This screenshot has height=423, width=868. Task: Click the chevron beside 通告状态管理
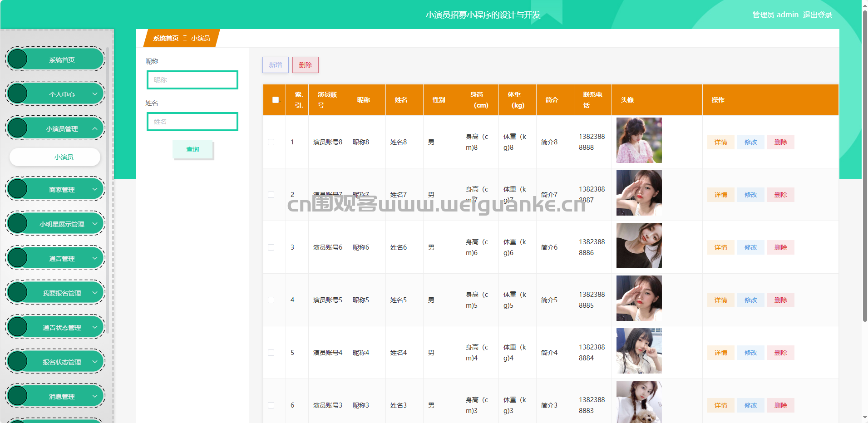(x=95, y=327)
